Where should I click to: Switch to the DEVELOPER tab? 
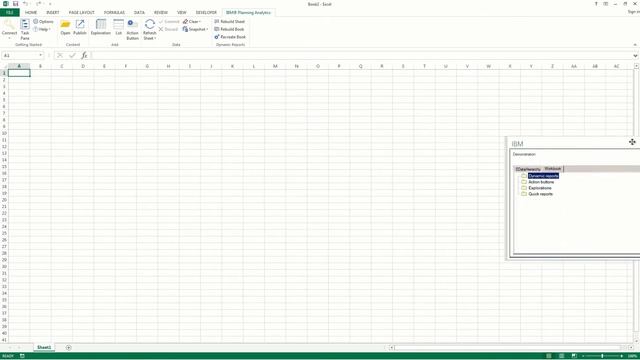(206, 12)
